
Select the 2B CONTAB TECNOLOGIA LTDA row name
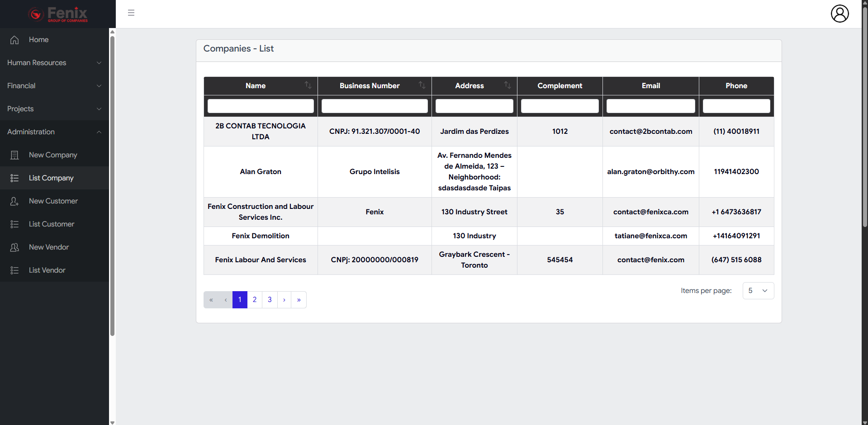(x=261, y=132)
